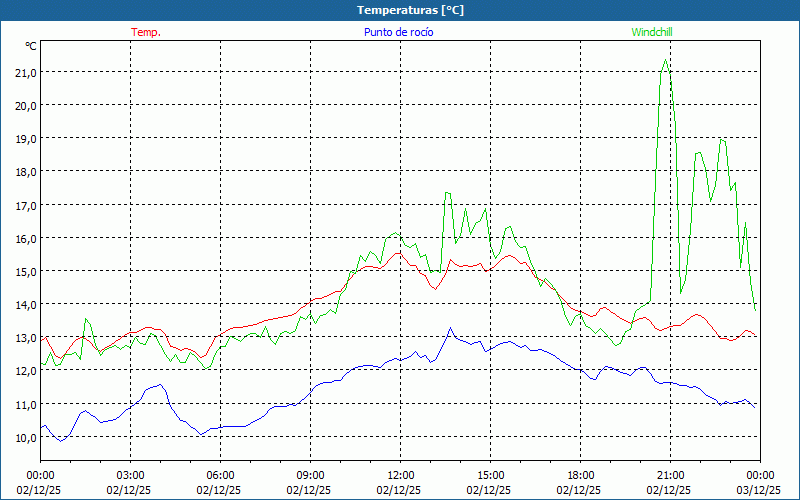Click the highest green Windchill peak near 21:00
The height and width of the screenshot is (500, 800).
[x=665, y=60]
